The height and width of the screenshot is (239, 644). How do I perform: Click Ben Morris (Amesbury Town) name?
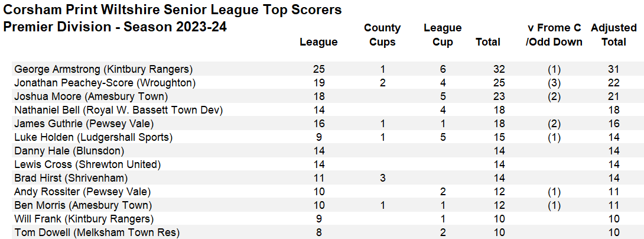pos(83,205)
